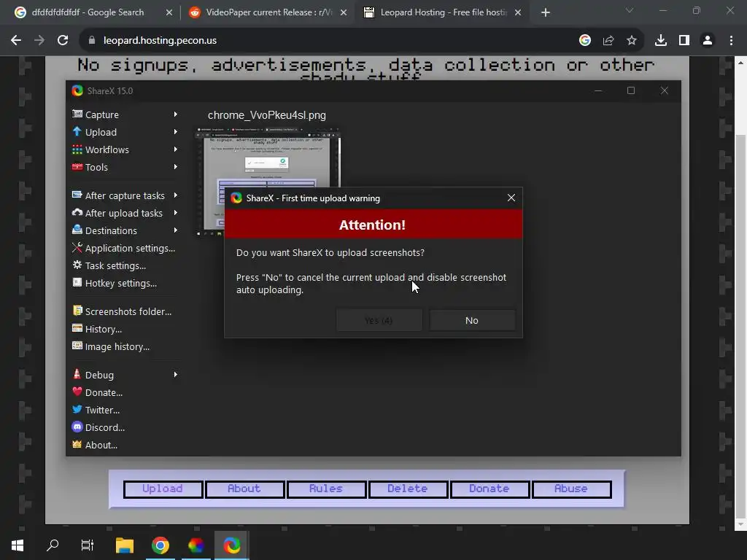Click the Tools toolbox icon

click(77, 167)
